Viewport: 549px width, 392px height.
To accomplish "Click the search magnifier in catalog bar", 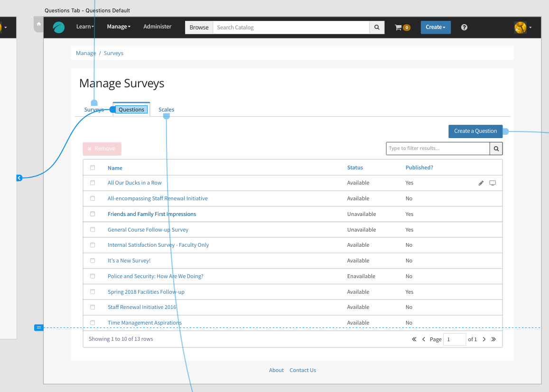I will click(x=377, y=28).
